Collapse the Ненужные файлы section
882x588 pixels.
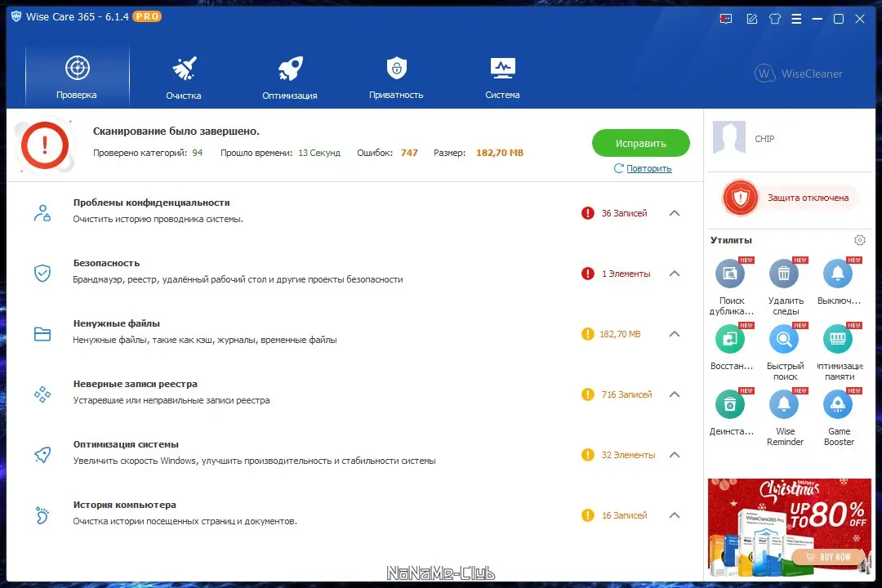point(675,334)
